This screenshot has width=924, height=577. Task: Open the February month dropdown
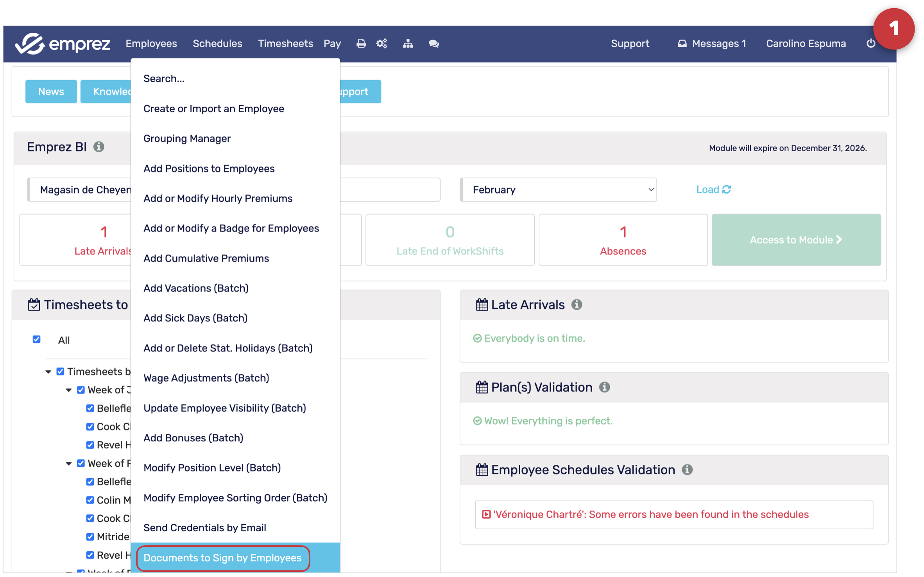tap(558, 190)
